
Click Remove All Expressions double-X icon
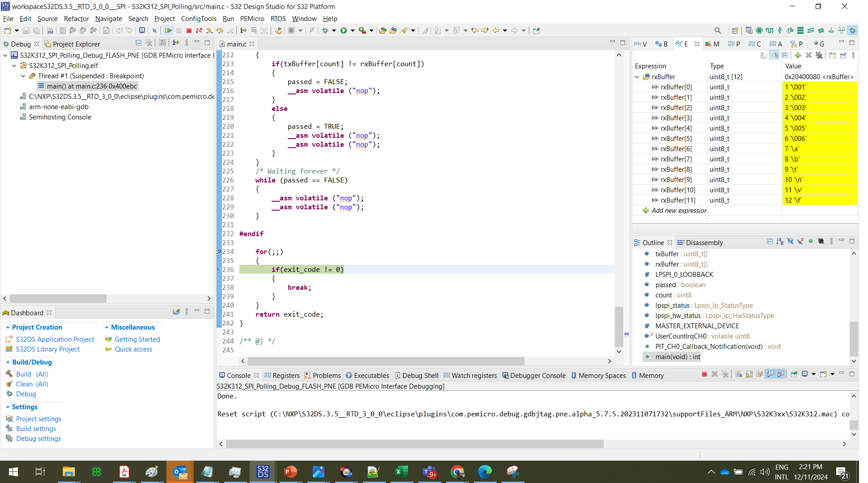[x=819, y=55]
